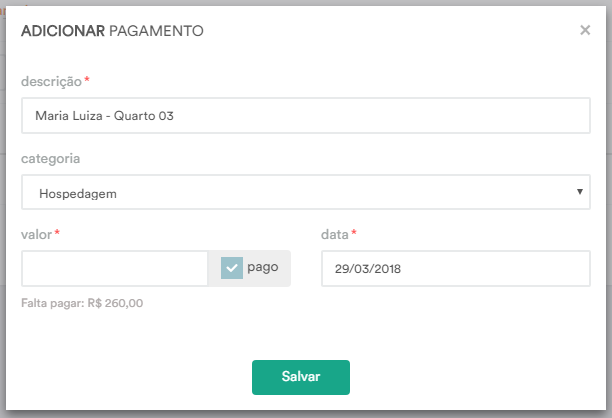Click the 'descrição' field label

tap(51, 82)
